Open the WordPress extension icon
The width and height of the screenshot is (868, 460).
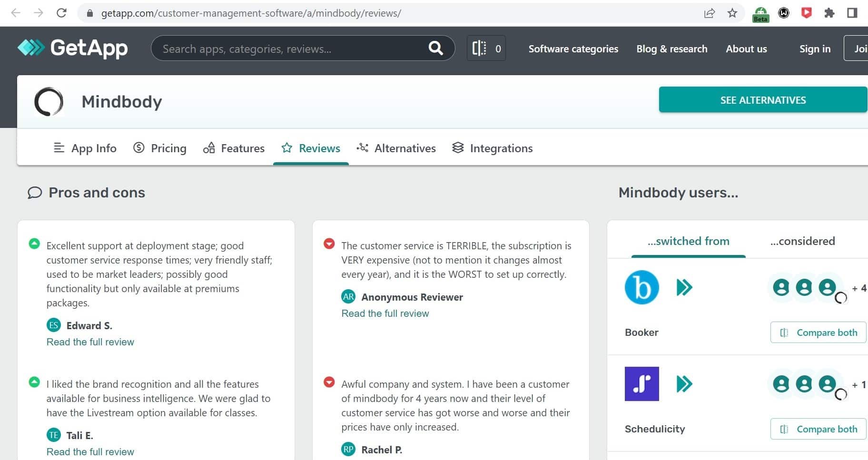pos(784,13)
